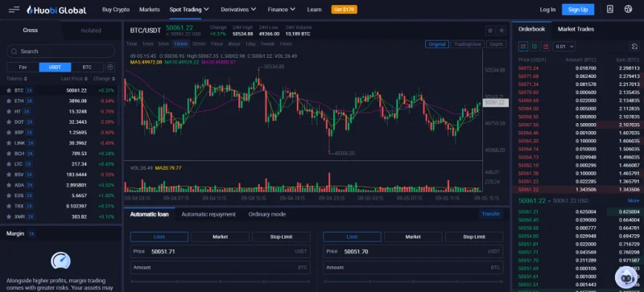This screenshot has height=292, width=644.
Task: Expand the Finance dropdown
Action: coord(281,10)
